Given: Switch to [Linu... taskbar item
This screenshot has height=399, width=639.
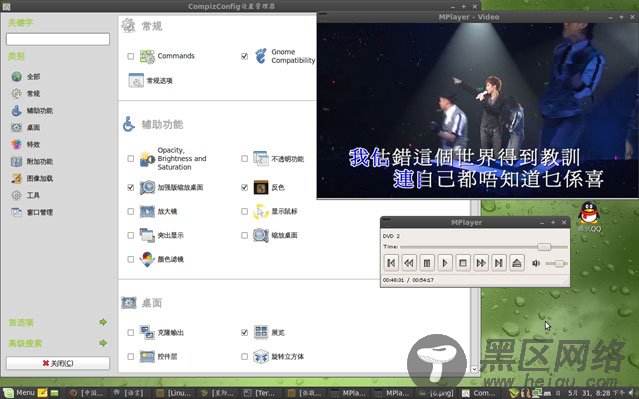Looking at the screenshot, I should point(173,393).
